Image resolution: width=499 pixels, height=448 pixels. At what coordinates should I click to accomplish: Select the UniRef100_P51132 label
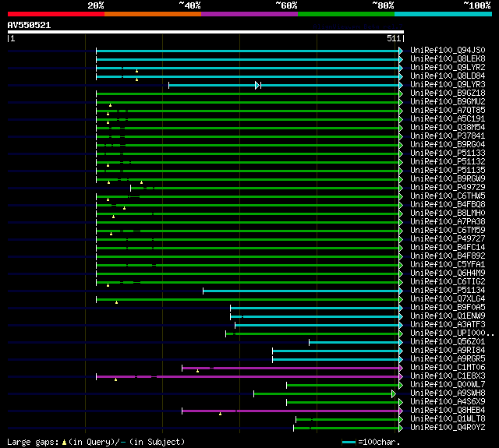(x=448, y=162)
